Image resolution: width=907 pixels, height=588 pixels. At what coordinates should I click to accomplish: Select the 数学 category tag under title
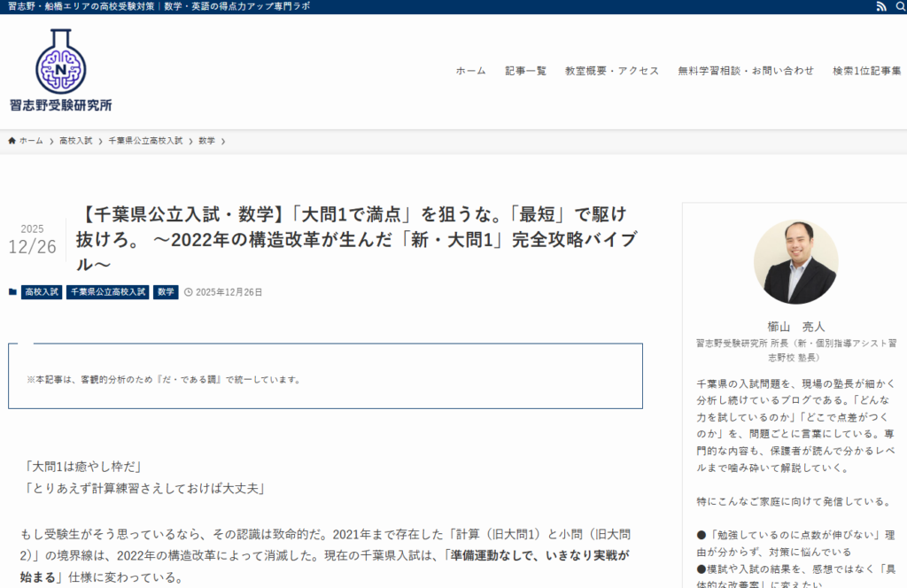[166, 292]
